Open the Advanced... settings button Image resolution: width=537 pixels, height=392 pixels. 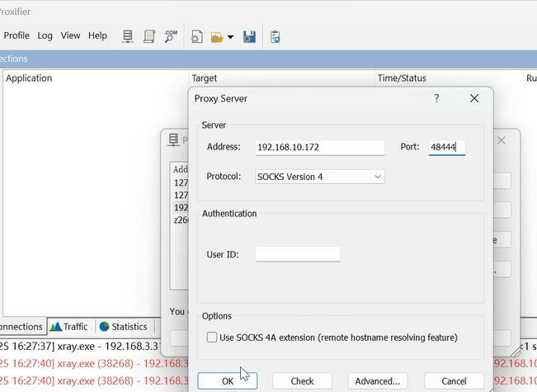378,381
